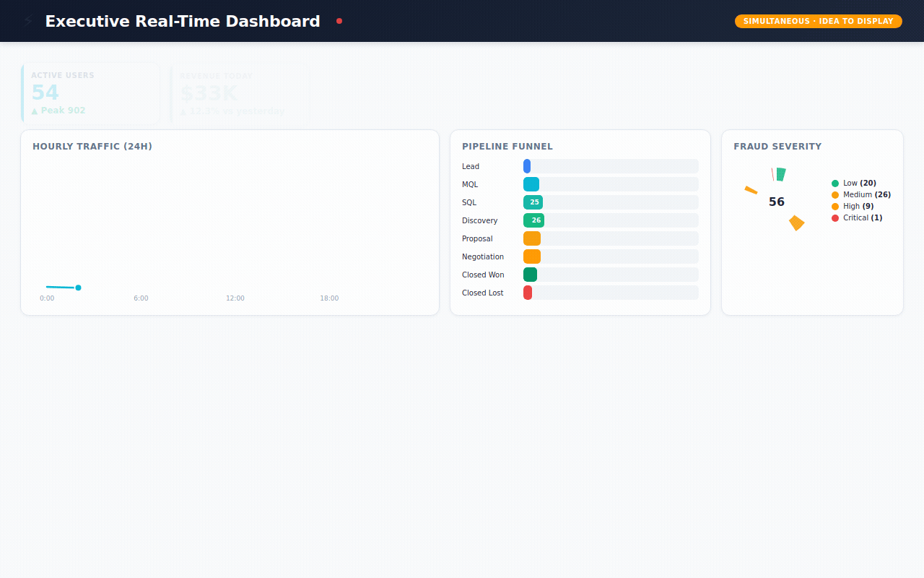Click the red Critical legend dot

[835, 218]
